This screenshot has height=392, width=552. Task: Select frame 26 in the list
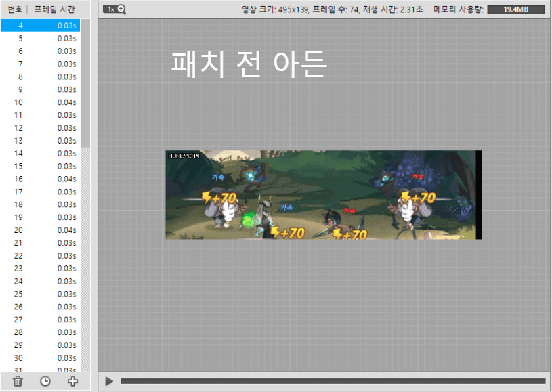click(40, 307)
